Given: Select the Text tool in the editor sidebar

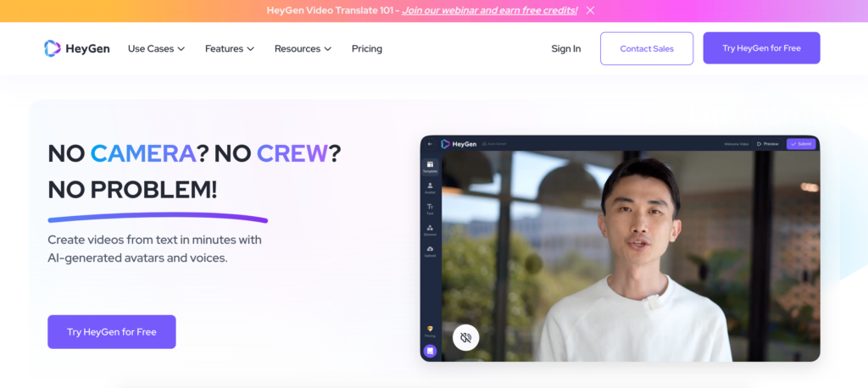Looking at the screenshot, I should point(430,208).
